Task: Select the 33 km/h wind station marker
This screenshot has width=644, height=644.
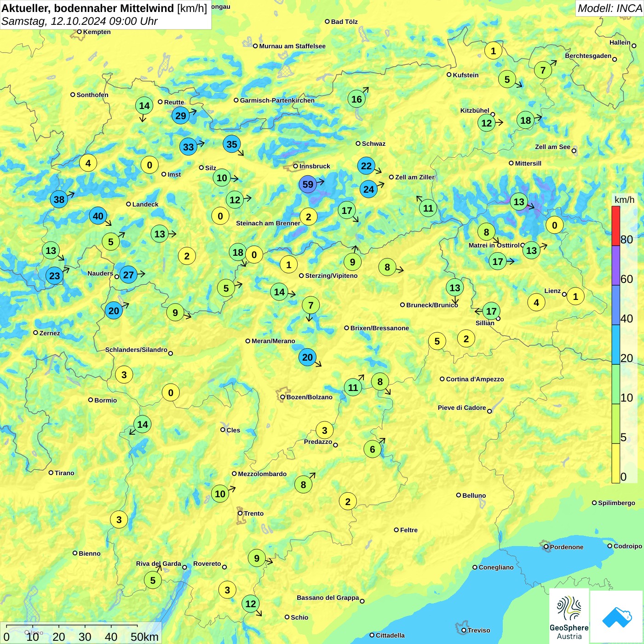Action: coord(188,147)
